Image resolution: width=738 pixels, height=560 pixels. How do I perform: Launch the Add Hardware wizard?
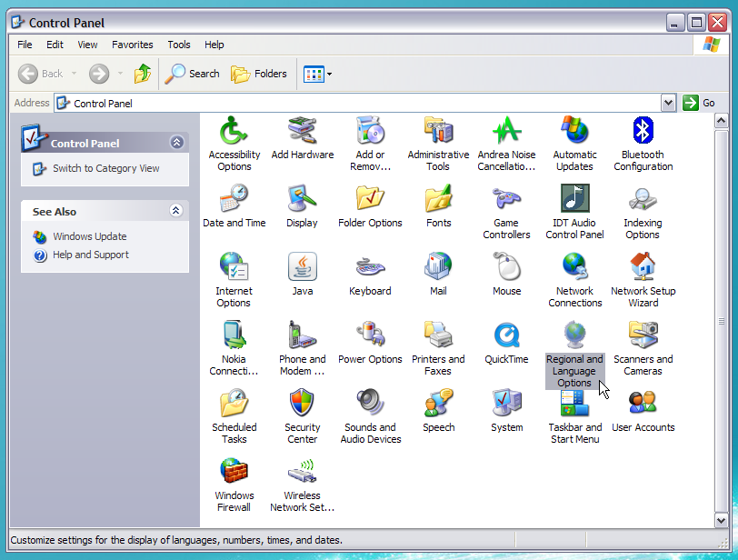(302, 131)
